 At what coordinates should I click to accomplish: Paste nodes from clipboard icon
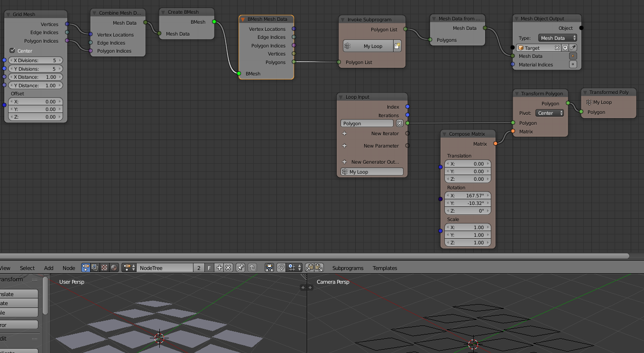319,268
